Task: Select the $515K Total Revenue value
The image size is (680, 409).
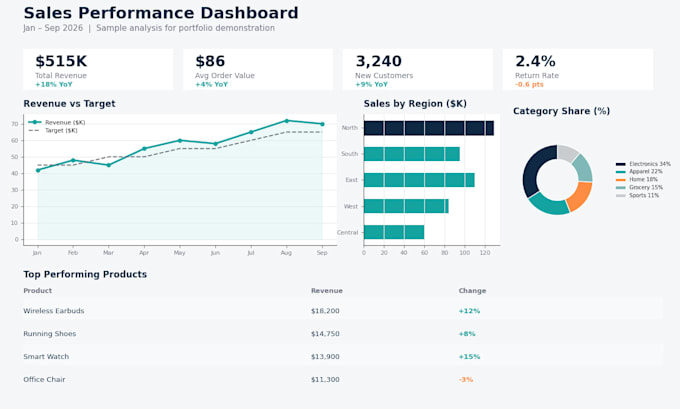Action: [61, 61]
